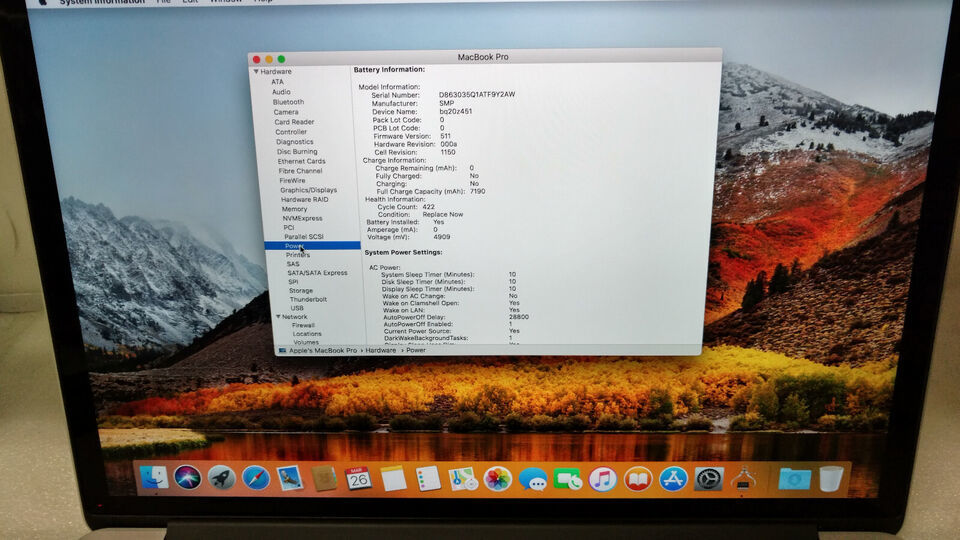Open Photos pinwheel icon
This screenshot has height=540, width=960.
click(498, 479)
